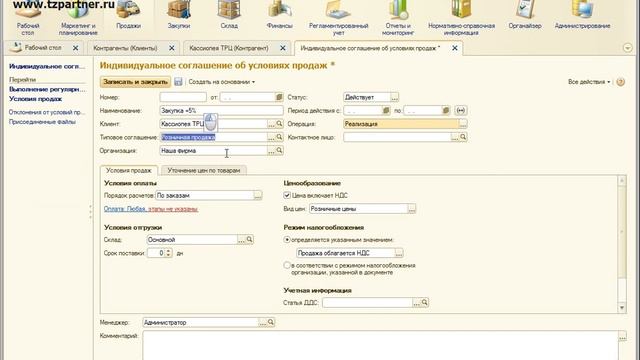Open Статья ДДС with magnifier icon
This screenshot has width=640, height=360.
point(424,302)
